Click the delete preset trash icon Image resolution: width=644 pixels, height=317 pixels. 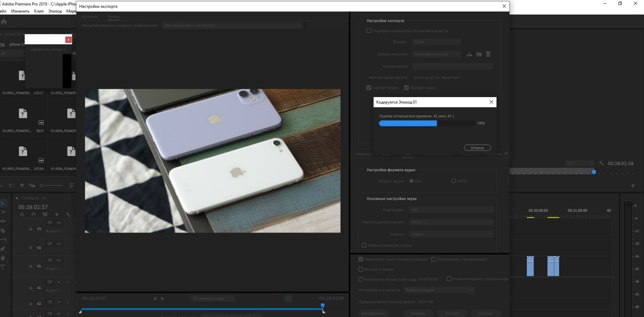point(488,54)
